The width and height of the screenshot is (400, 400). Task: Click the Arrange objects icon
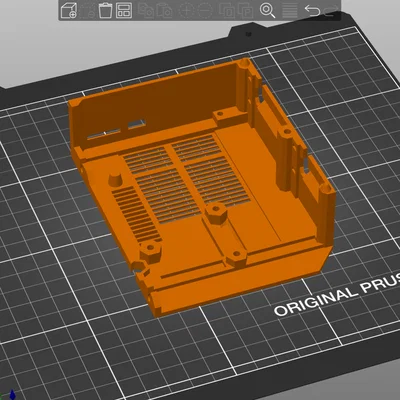click(124, 10)
